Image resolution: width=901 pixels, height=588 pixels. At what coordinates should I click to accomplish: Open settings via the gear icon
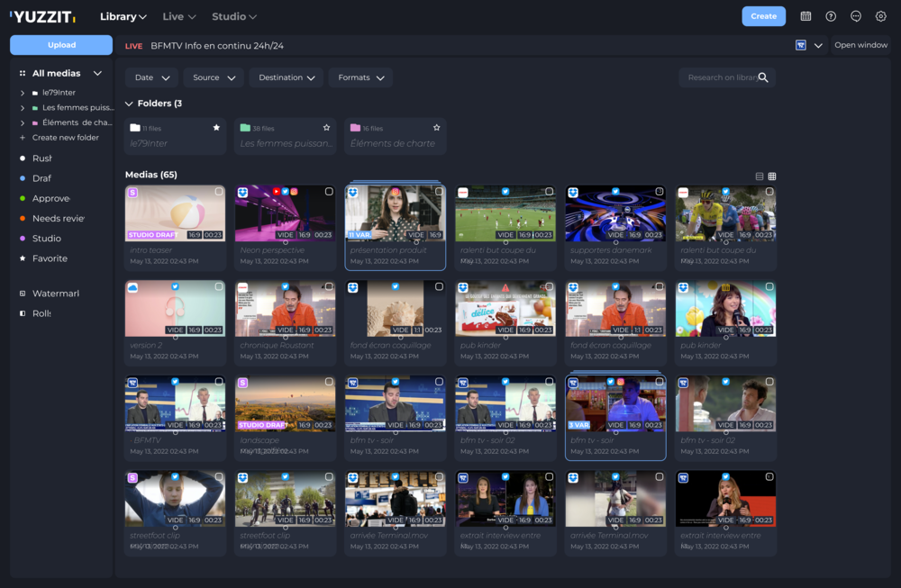tap(880, 16)
